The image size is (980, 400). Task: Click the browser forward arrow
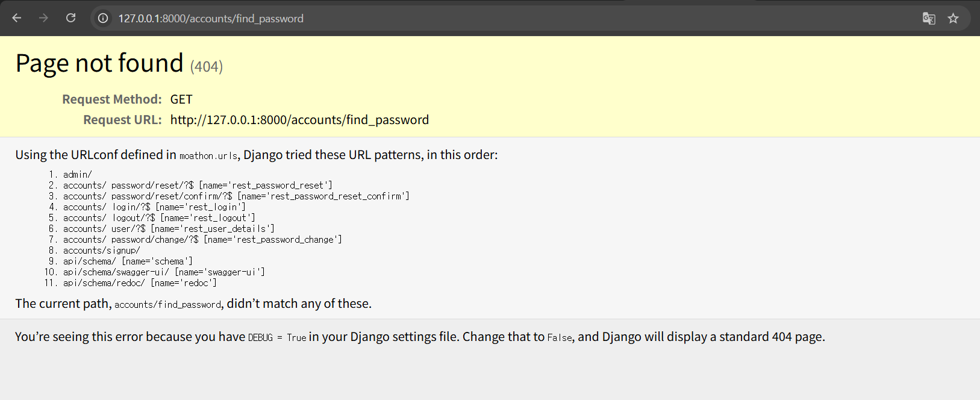pos(43,18)
